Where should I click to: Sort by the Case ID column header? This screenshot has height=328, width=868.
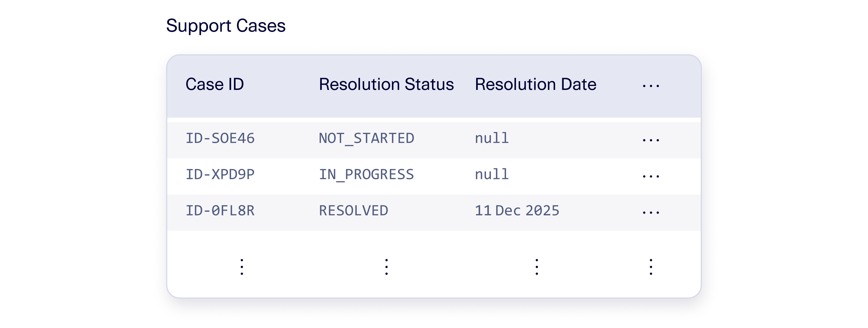215,84
